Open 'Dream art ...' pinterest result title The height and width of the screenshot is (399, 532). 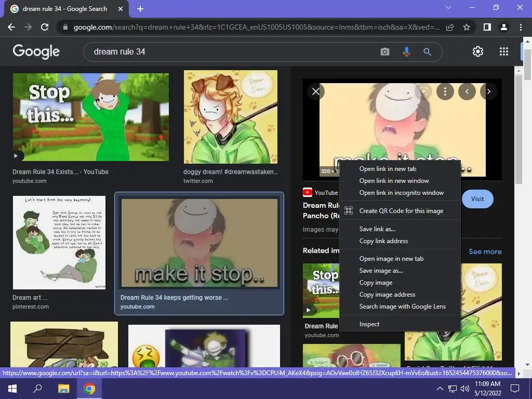(30, 298)
